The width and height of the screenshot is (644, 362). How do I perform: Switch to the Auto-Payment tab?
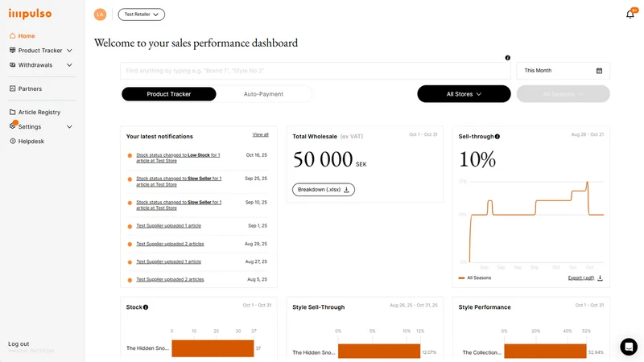[263, 94]
